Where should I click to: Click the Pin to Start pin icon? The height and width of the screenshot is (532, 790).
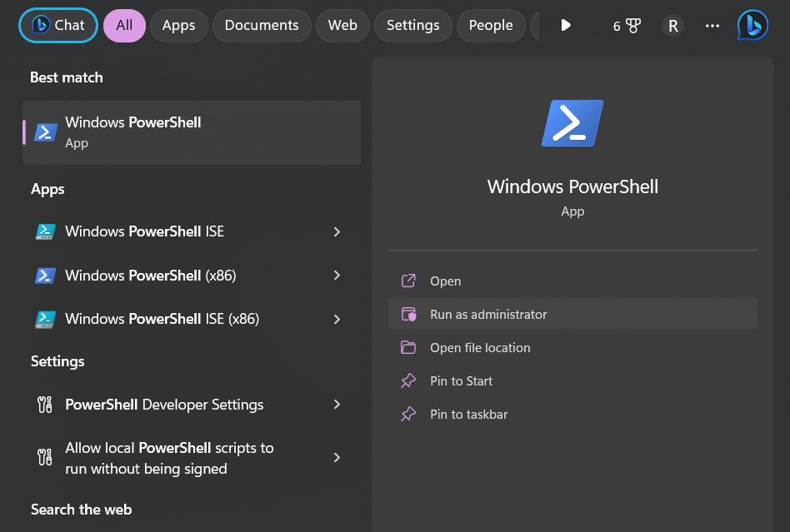point(408,381)
